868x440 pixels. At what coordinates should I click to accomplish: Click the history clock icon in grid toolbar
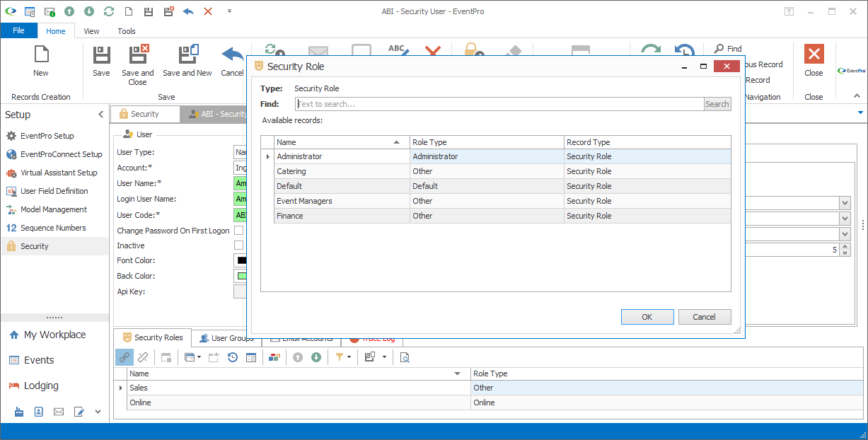(x=233, y=357)
